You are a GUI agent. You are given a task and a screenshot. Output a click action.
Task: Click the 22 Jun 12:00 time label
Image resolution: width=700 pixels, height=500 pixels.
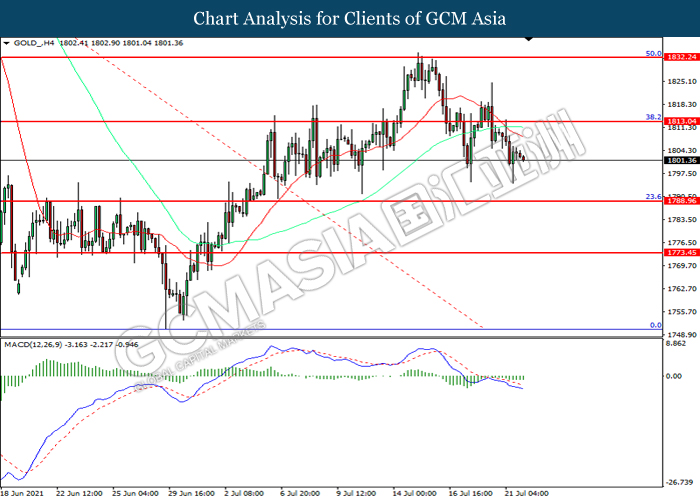79,493
